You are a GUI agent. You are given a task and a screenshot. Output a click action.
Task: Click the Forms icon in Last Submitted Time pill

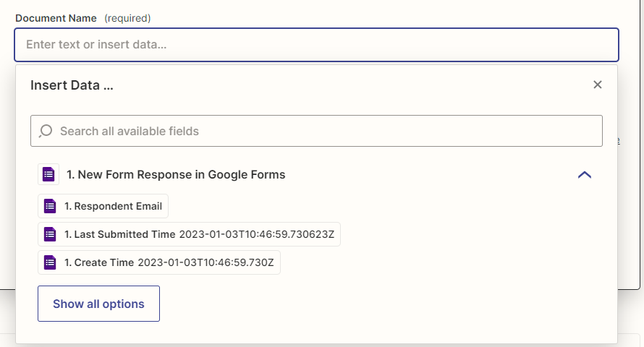(x=50, y=234)
